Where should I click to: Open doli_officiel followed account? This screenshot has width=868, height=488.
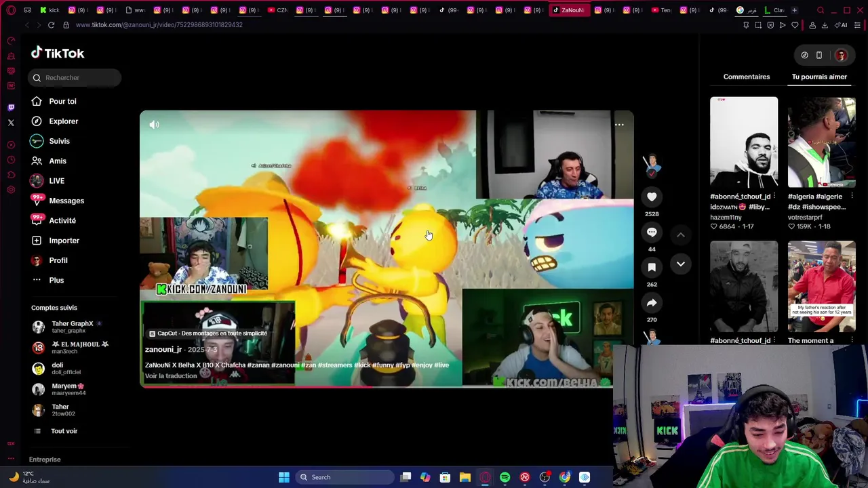(x=57, y=368)
